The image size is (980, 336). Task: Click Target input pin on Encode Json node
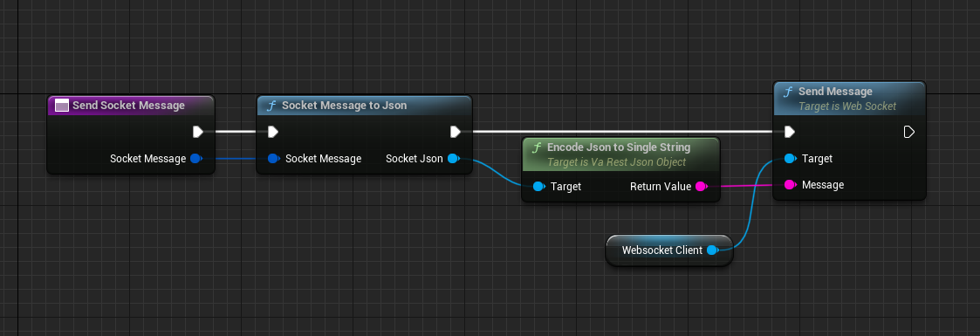point(538,186)
